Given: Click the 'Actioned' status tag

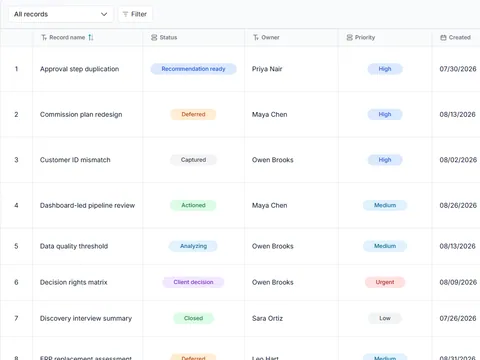Looking at the screenshot, I should [193, 205].
